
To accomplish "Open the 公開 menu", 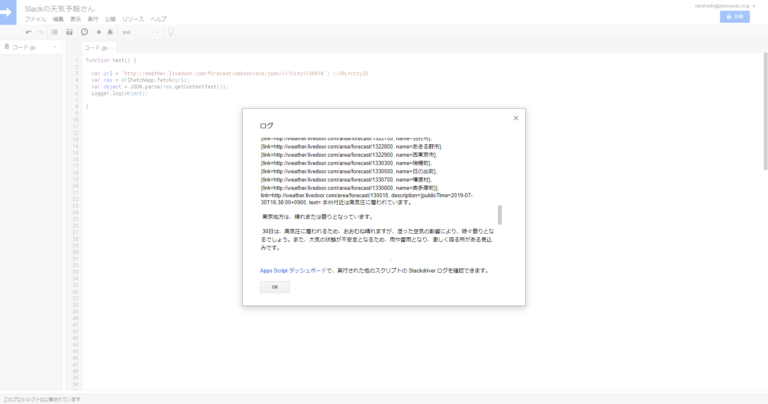I will [x=110, y=19].
